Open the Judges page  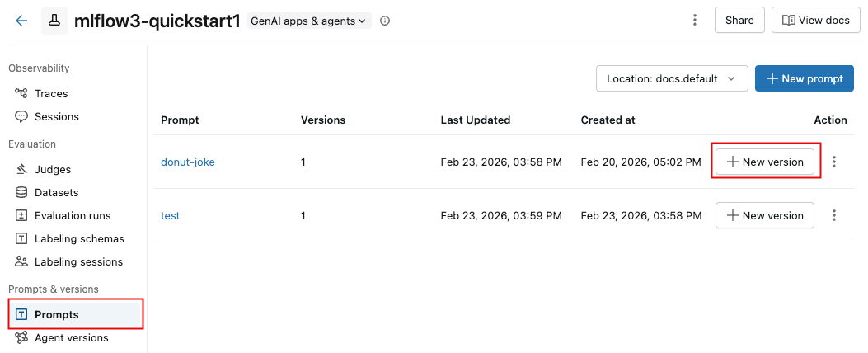click(53, 170)
